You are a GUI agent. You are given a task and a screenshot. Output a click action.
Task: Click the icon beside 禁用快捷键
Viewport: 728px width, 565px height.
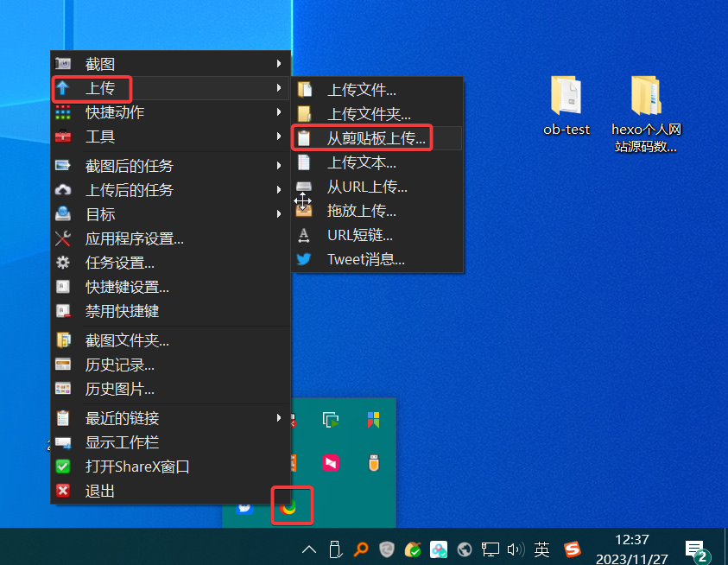point(63,311)
